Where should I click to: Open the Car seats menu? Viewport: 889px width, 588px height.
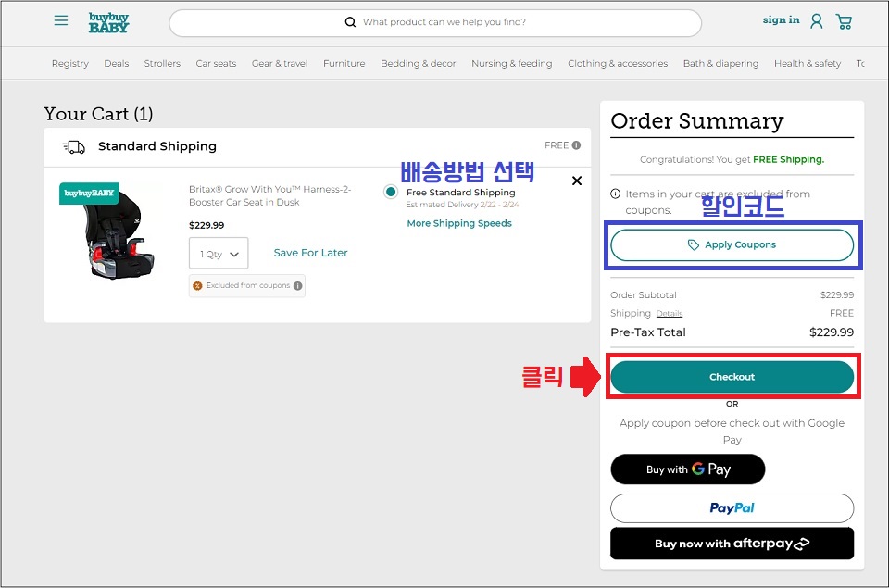tap(216, 64)
